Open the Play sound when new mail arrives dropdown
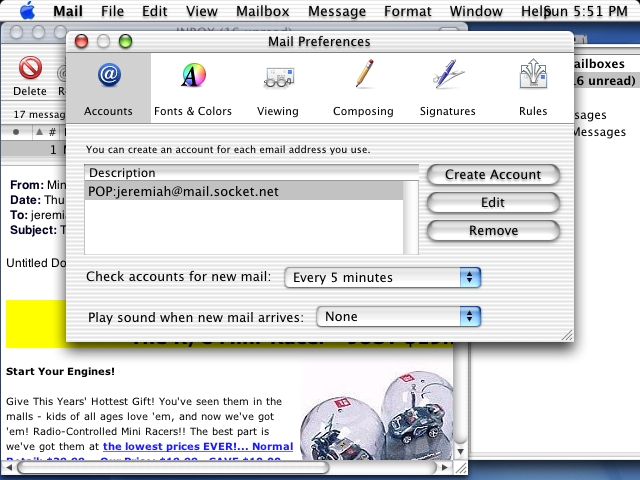The image size is (640, 480). click(399, 317)
